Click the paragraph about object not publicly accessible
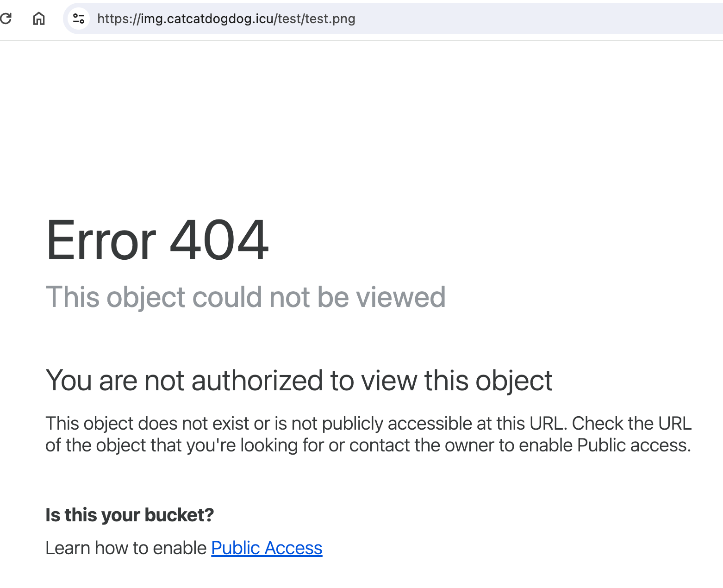The width and height of the screenshot is (723, 588). coord(368,434)
